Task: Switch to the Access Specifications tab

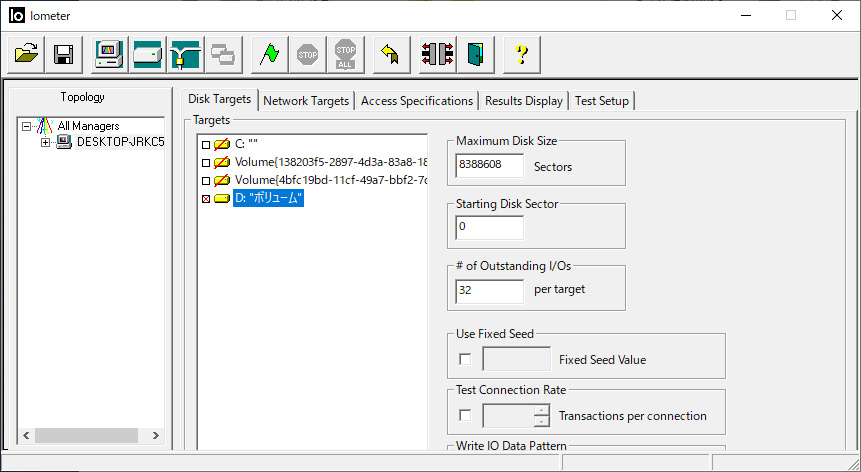Action: [416, 101]
